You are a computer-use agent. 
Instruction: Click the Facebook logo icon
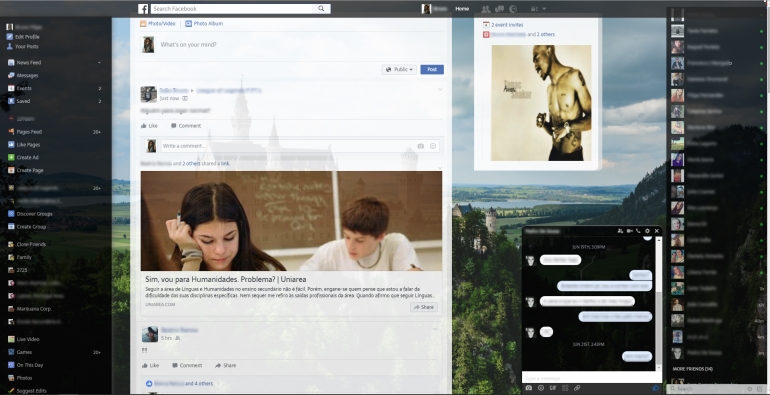click(x=143, y=9)
